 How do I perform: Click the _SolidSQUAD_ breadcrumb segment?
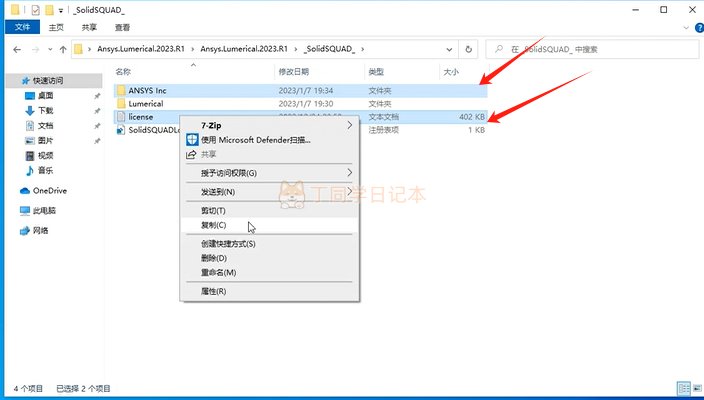(330, 49)
